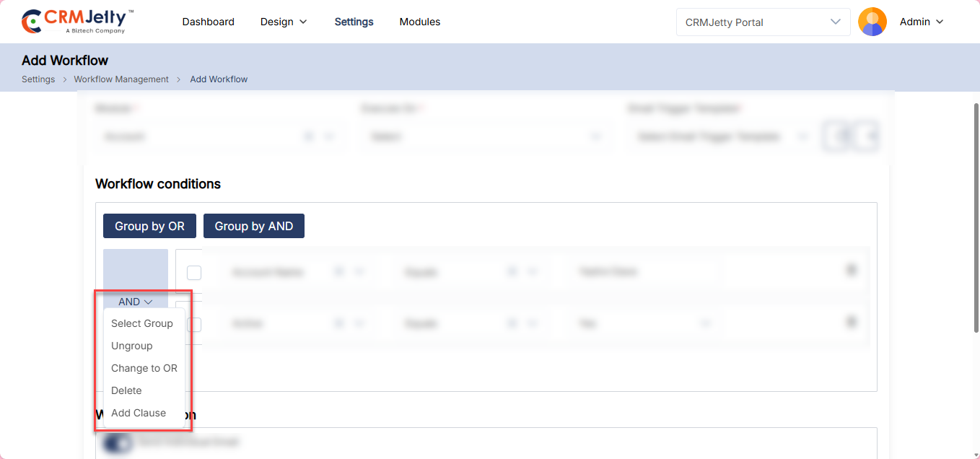Select Ungroup in the context menu

[132, 346]
